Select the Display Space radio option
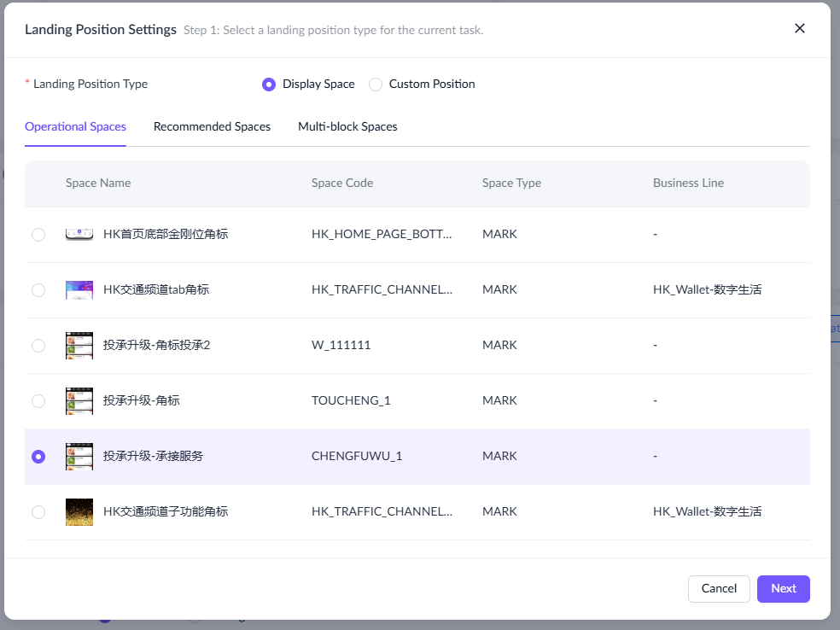This screenshot has width=840, height=630. pyautogui.click(x=269, y=84)
